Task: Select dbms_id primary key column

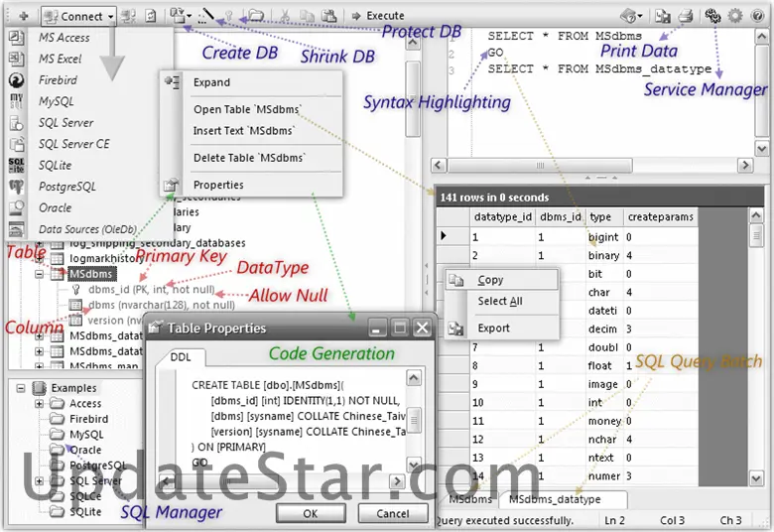Action: pyautogui.click(x=151, y=290)
